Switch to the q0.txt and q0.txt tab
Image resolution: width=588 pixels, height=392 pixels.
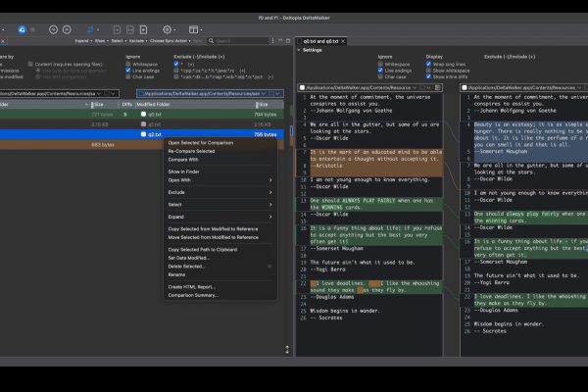pos(320,41)
